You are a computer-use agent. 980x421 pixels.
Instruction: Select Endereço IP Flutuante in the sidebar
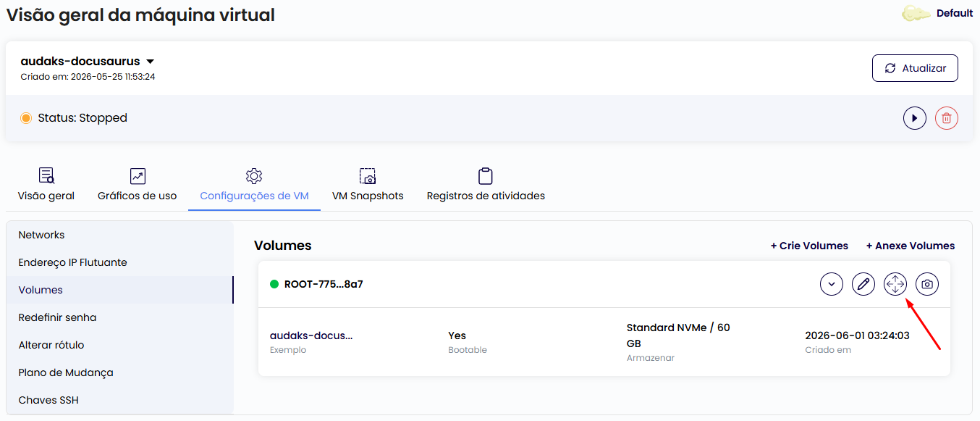(119, 262)
